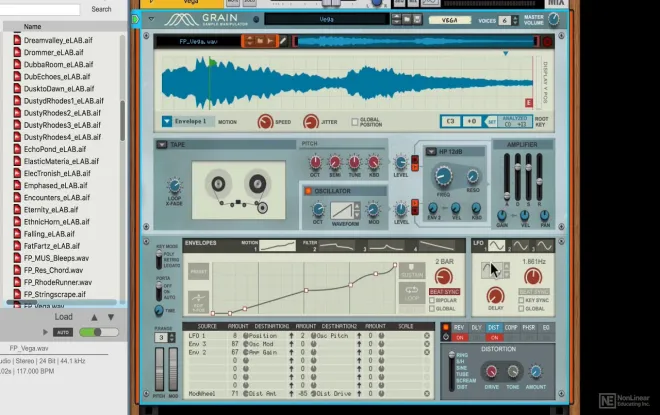Click the browser Search button
The width and height of the screenshot is (660, 415).
click(101, 9)
